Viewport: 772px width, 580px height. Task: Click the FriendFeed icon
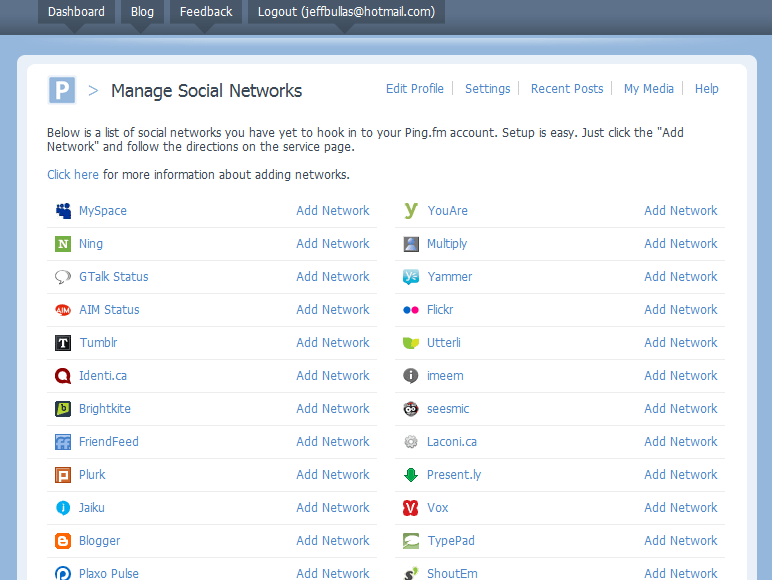tap(63, 442)
